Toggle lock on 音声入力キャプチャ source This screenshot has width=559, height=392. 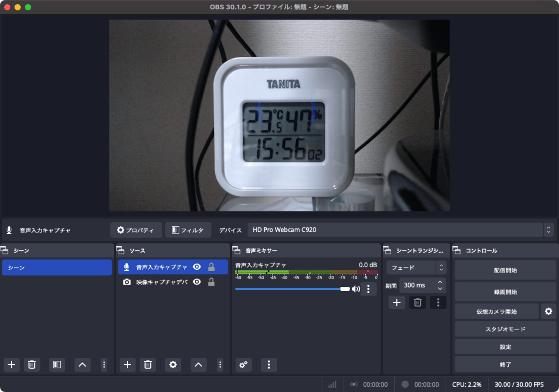[211, 267]
